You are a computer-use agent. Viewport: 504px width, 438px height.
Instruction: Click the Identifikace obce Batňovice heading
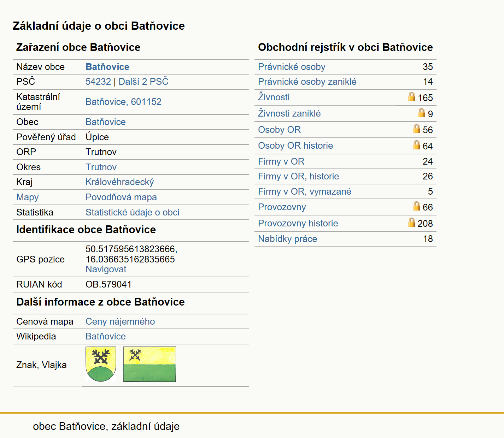pyautogui.click(x=86, y=230)
